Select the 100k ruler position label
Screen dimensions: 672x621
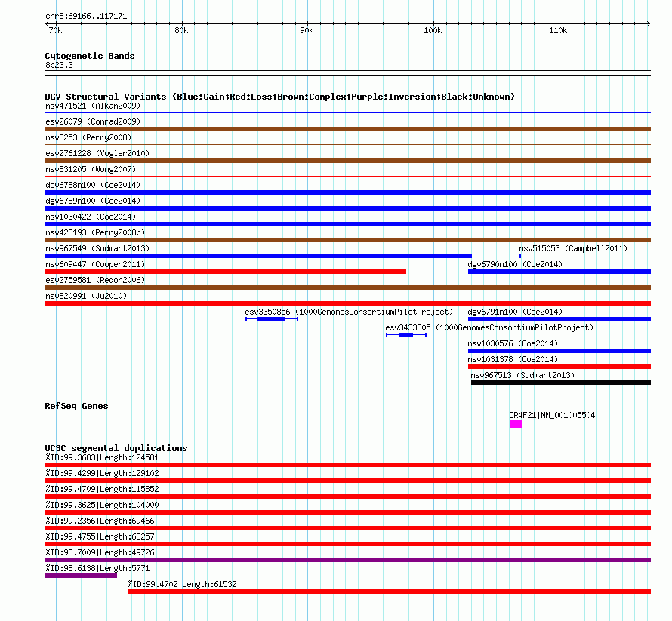[x=433, y=30]
